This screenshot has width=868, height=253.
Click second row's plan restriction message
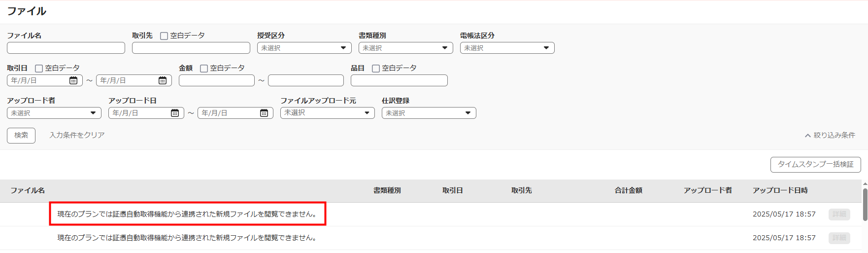(188, 238)
